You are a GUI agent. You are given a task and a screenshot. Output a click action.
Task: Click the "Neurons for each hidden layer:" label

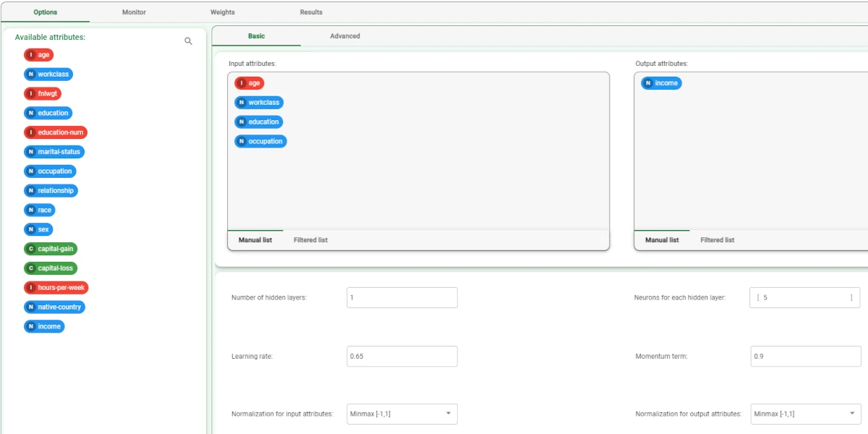point(680,297)
